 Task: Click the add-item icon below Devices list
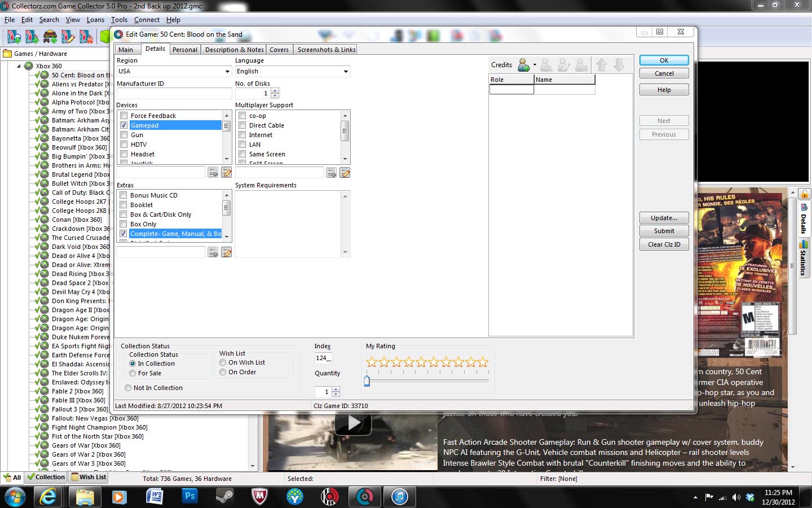click(x=213, y=172)
